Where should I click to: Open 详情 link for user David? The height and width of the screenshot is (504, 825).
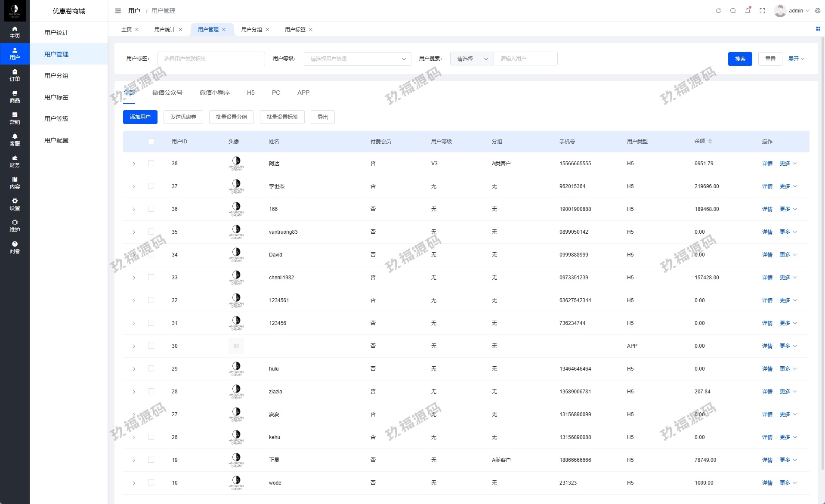pyautogui.click(x=767, y=255)
